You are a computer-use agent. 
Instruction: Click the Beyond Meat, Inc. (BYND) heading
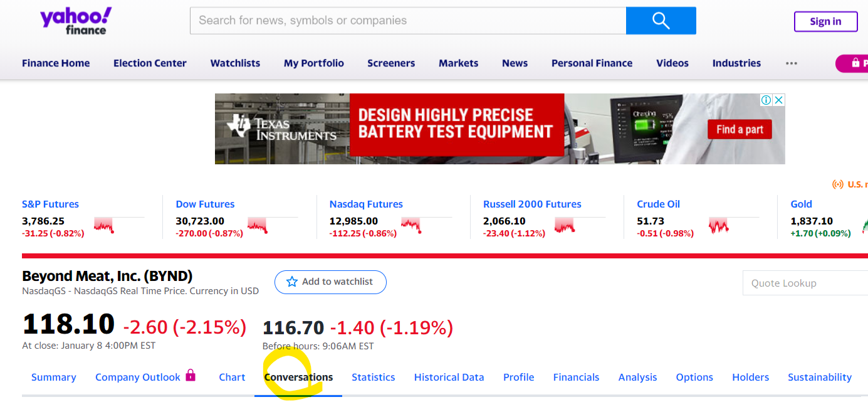click(107, 276)
